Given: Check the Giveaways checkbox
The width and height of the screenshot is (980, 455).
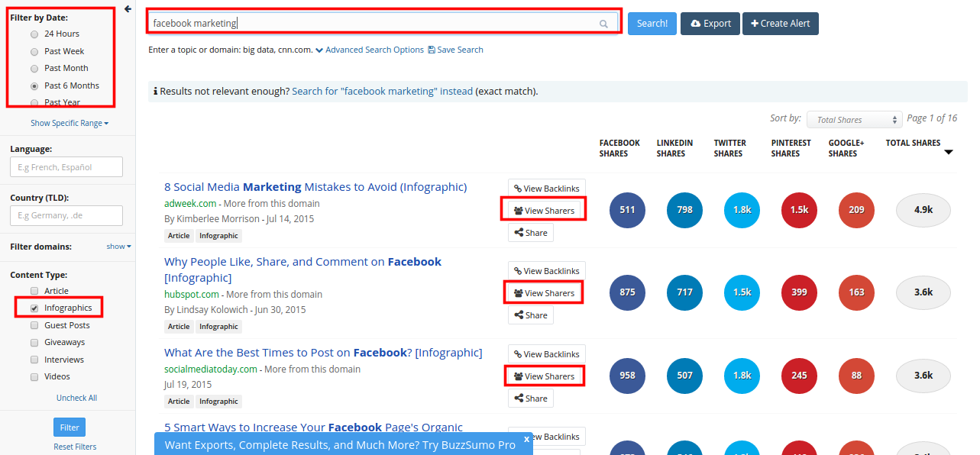Looking at the screenshot, I should pos(34,343).
